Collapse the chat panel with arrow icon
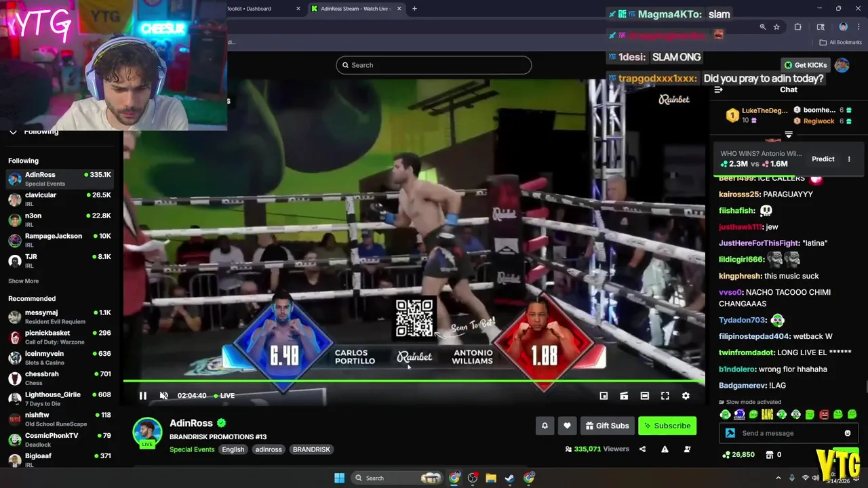Screen dimensions: 868x488 click(x=718, y=89)
